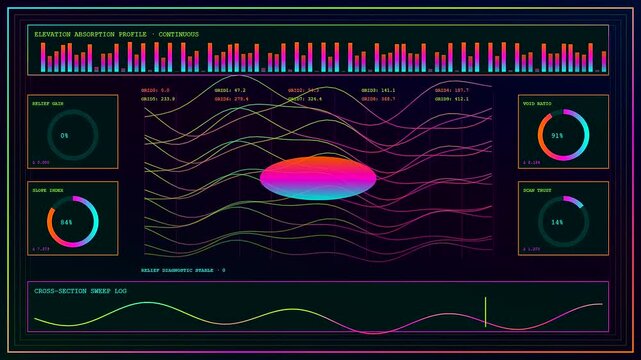Click the delta value under Scan Trust
641x360 pixels.
point(531,249)
